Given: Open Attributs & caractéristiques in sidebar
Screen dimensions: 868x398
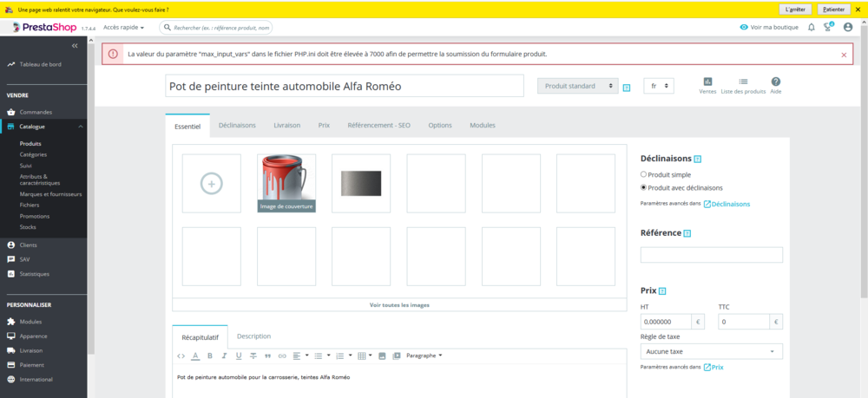Looking at the screenshot, I should [x=41, y=179].
